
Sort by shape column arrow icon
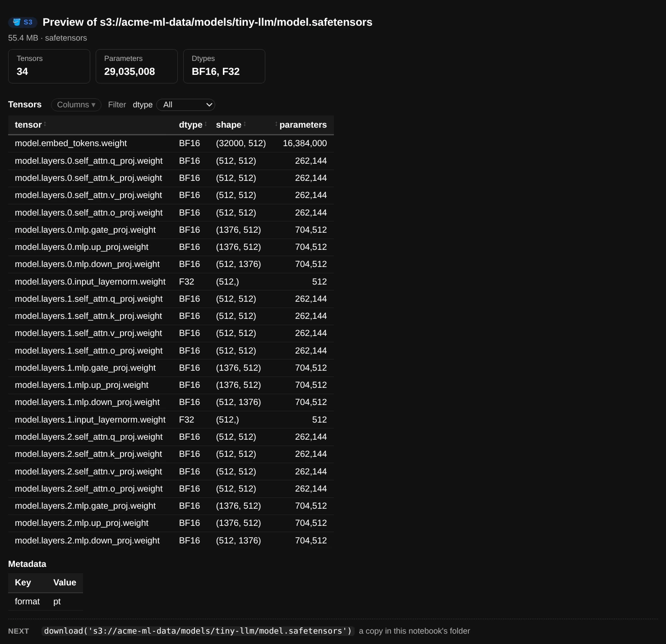tap(245, 124)
